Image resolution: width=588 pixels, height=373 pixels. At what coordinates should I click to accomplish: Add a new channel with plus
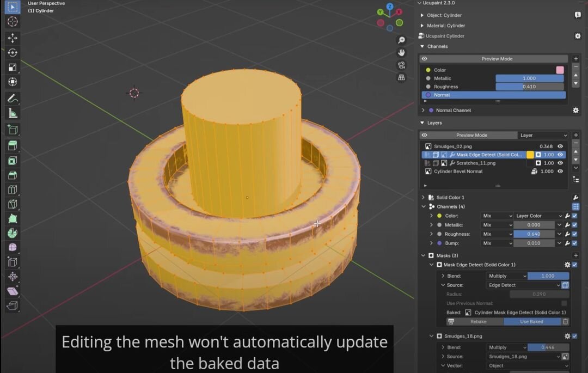(x=575, y=59)
